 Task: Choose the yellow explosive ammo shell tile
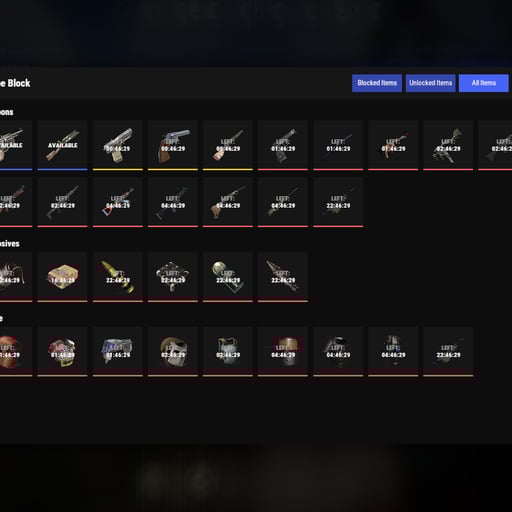[x=118, y=277]
